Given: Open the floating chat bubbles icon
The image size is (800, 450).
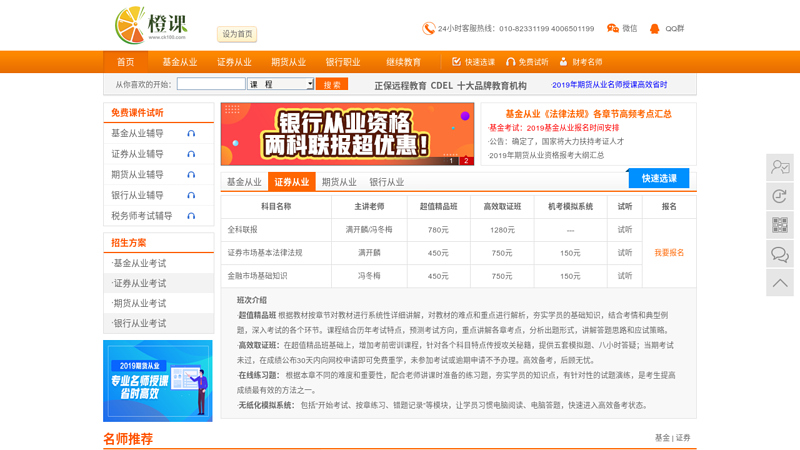Looking at the screenshot, I should click(x=780, y=254).
